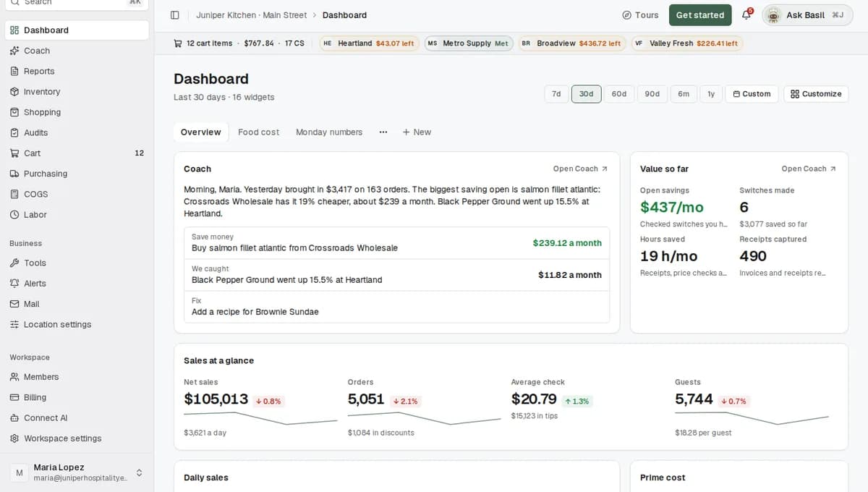This screenshot has width=868, height=492.
Task: Click the Alerts bell icon in sidebar
Action: point(14,284)
